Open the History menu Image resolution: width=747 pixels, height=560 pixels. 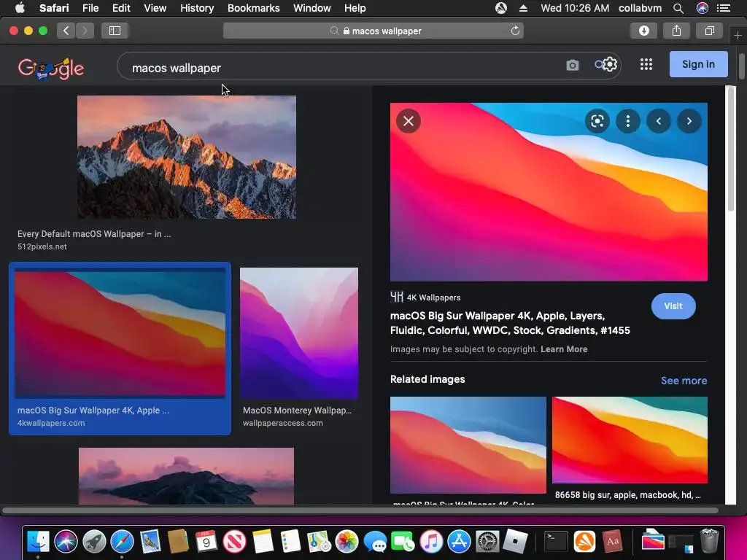click(197, 8)
